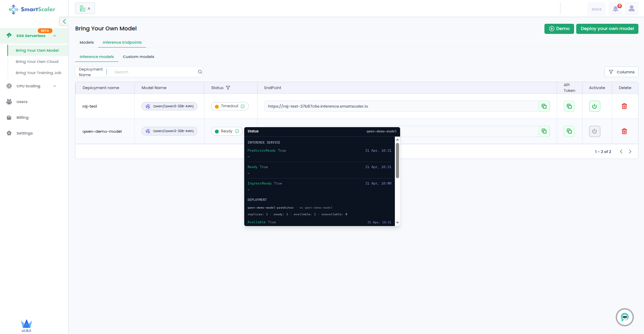The image size is (644, 334).
Task: Copy the raj-test endpoint URL
Action: (544, 106)
